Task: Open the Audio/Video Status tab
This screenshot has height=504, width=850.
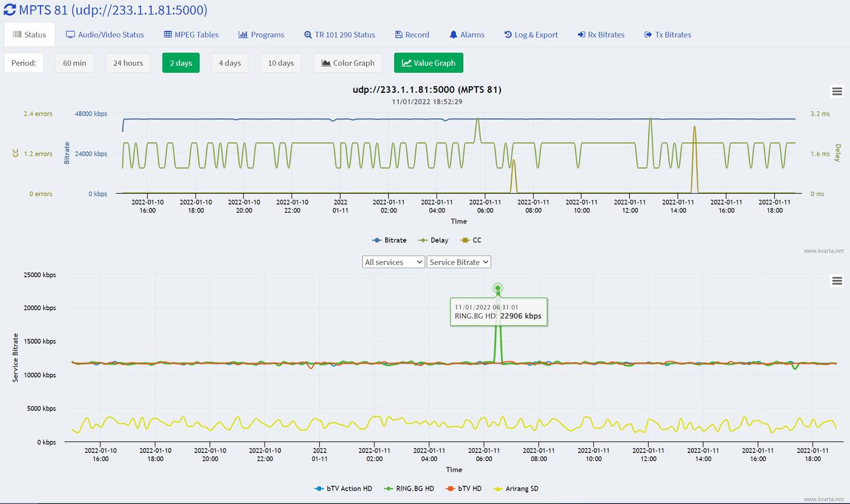Action: pos(105,35)
